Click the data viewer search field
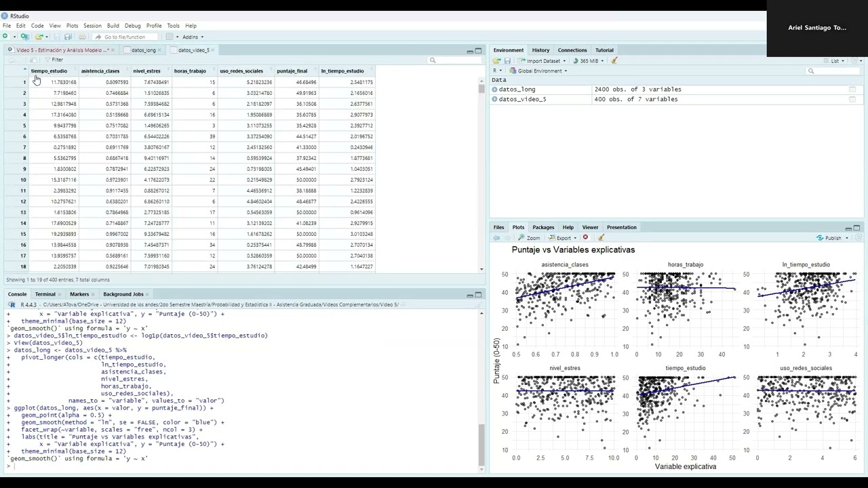The image size is (868, 488). tap(454, 60)
